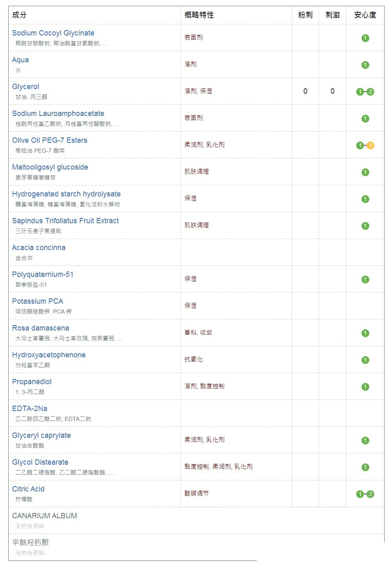392x567 pixels.
Task: Click the safety badge for Glycol Distearate
Action: pos(365,467)
